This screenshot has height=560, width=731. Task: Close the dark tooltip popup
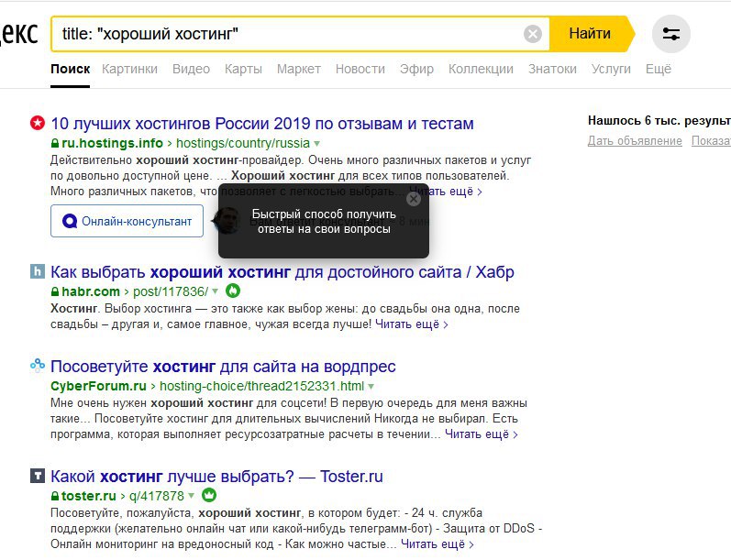(413, 199)
